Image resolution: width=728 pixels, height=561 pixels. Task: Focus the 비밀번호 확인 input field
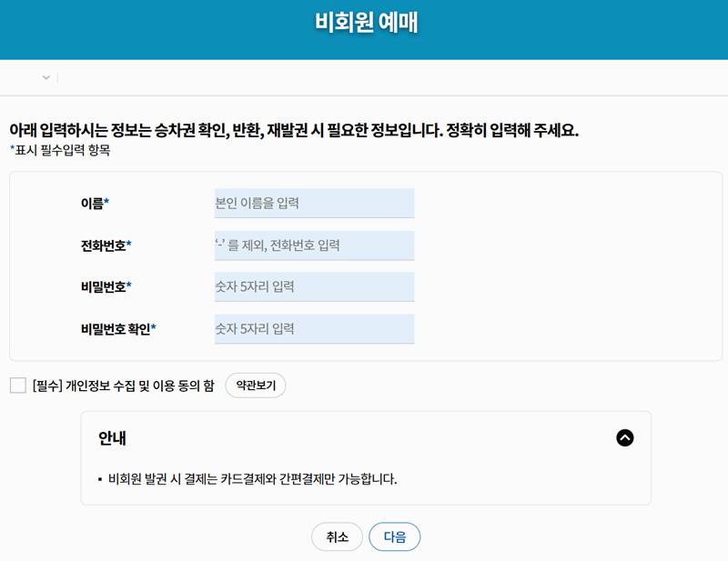click(314, 329)
